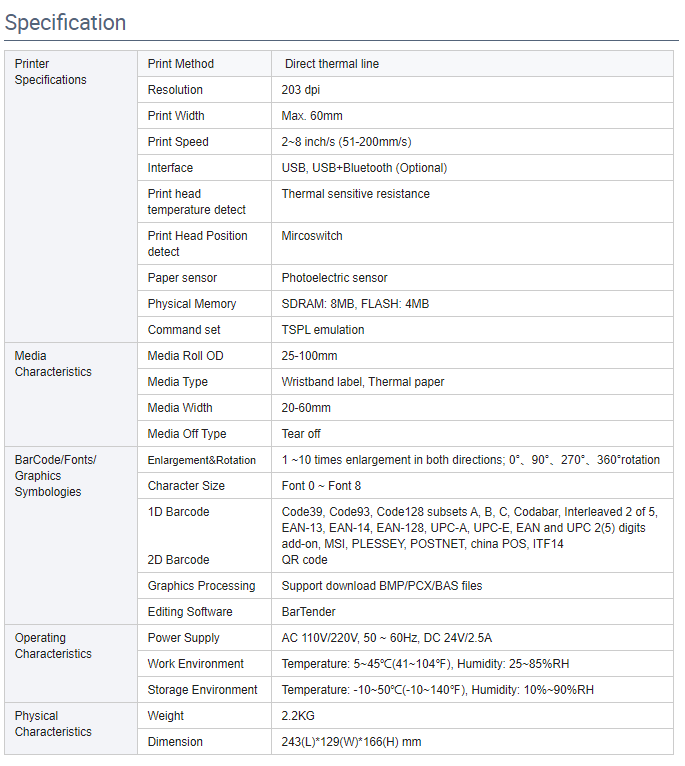The height and width of the screenshot is (766, 685).
Task: Click the 203 dpi resolution value
Action: 301,90
